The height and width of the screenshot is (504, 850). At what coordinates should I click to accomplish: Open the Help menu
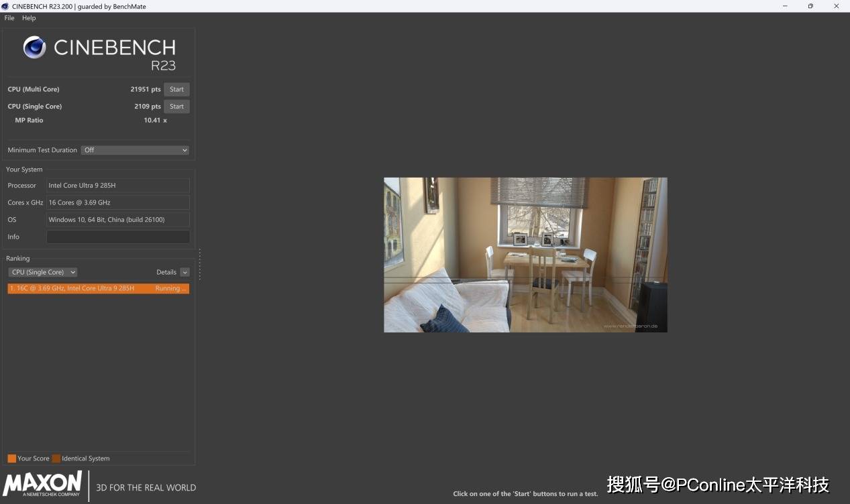click(29, 18)
